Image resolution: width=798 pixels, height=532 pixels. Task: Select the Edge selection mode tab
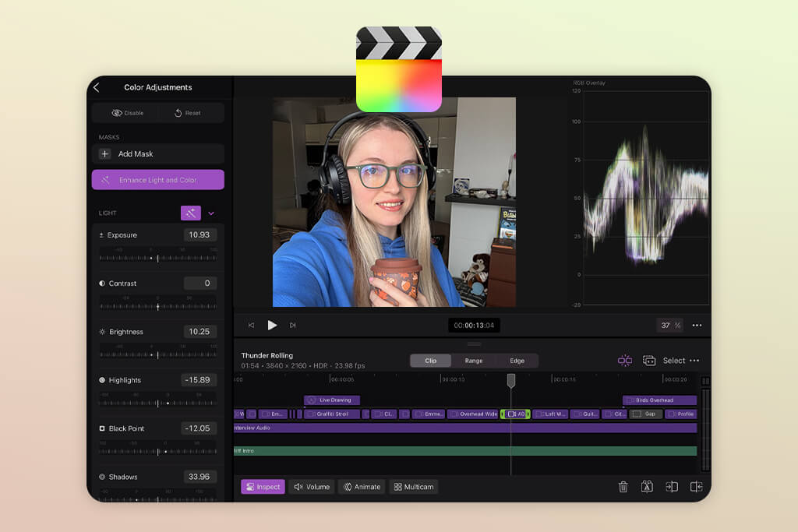pos(517,361)
